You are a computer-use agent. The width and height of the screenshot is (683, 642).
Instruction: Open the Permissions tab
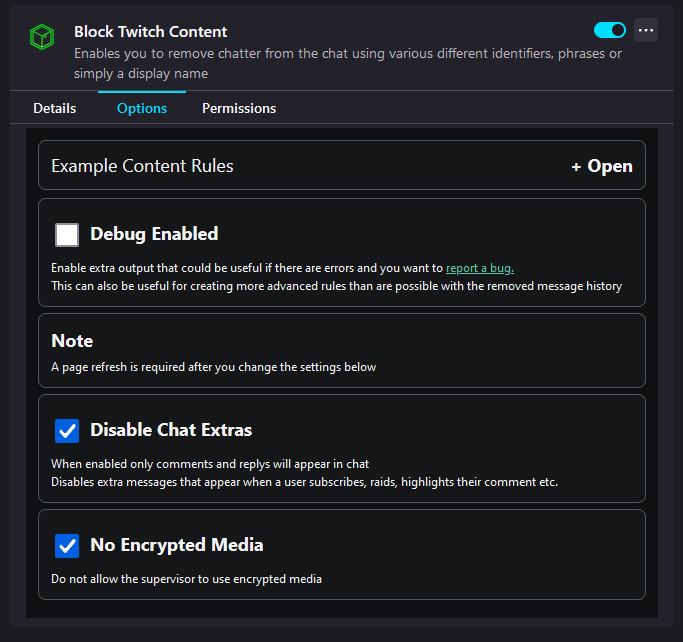[239, 108]
